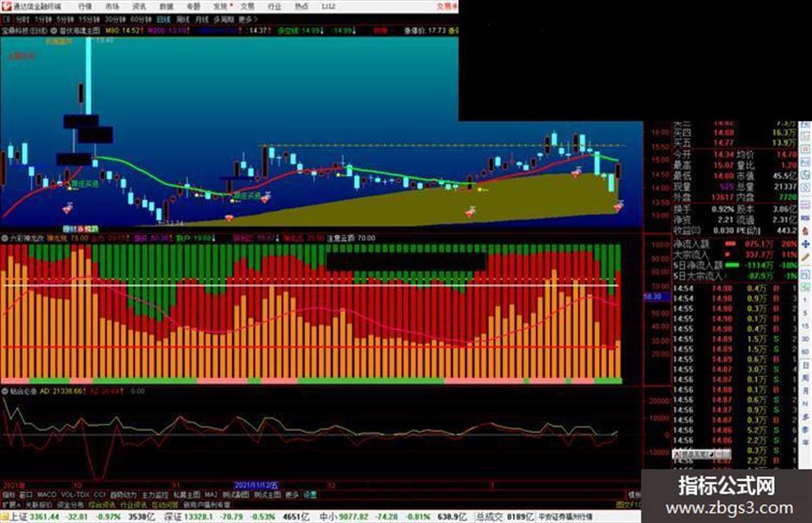The image size is (812, 523).
Task: Open the 互动问答 tab
Action: [165, 504]
